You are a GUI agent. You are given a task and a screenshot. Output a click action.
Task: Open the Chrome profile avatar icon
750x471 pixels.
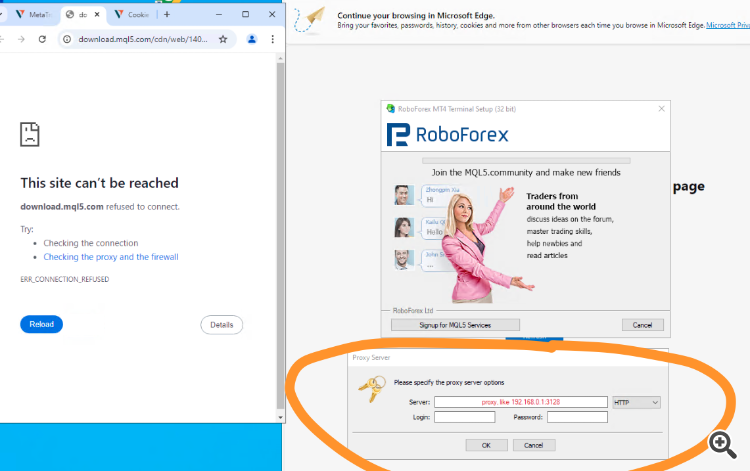point(252,39)
